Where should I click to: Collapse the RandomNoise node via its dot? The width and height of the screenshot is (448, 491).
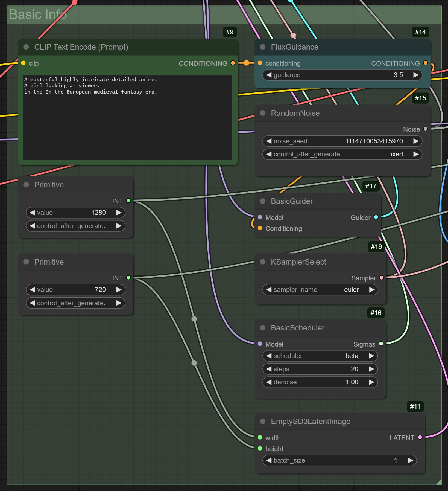point(263,113)
